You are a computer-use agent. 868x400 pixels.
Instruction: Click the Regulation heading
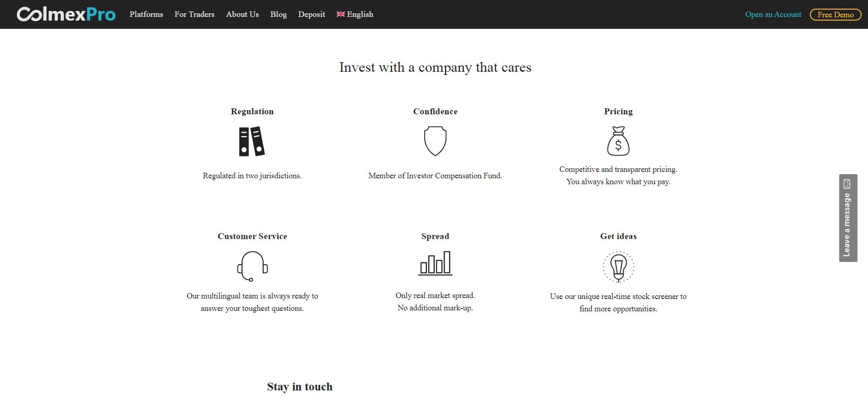click(x=252, y=112)
